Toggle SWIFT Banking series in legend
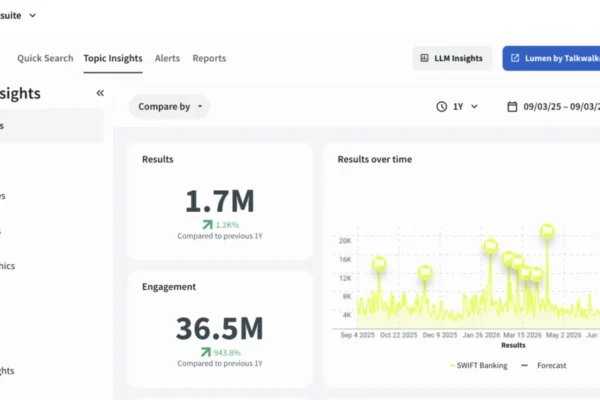Screen dimensions: 600x400 click(478, 366)
